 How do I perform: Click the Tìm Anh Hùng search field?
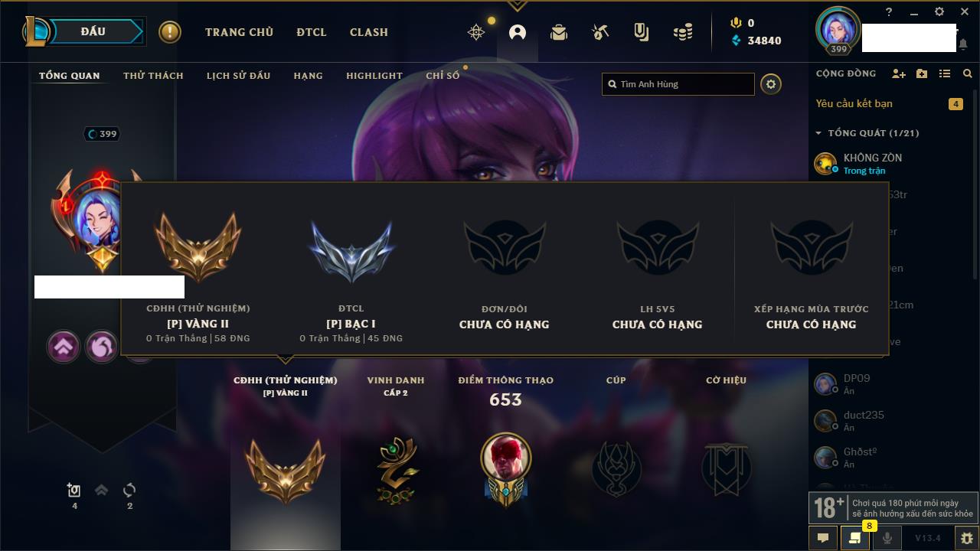click(678, 84)
